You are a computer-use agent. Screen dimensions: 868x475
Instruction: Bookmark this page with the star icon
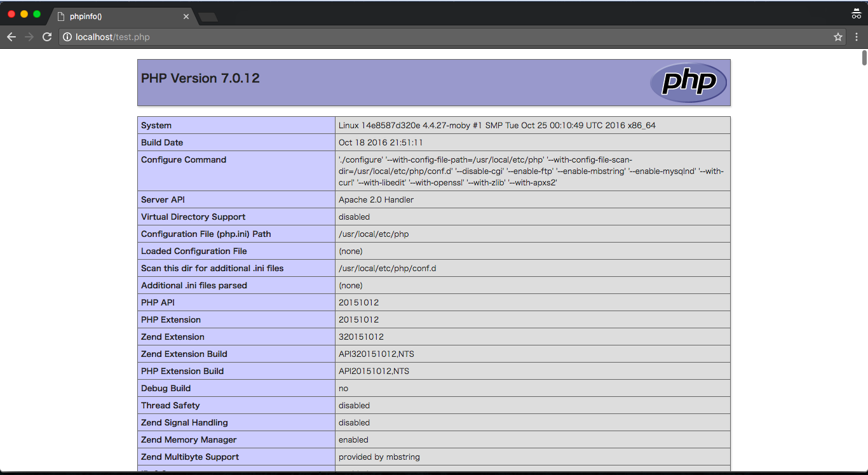[x=838, y=37]
